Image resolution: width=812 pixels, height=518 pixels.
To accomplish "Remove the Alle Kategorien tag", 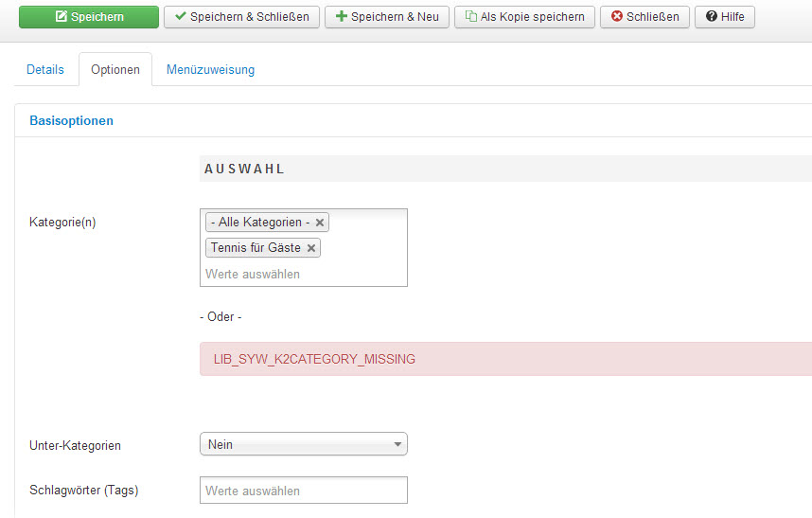I will coord(320,223).
